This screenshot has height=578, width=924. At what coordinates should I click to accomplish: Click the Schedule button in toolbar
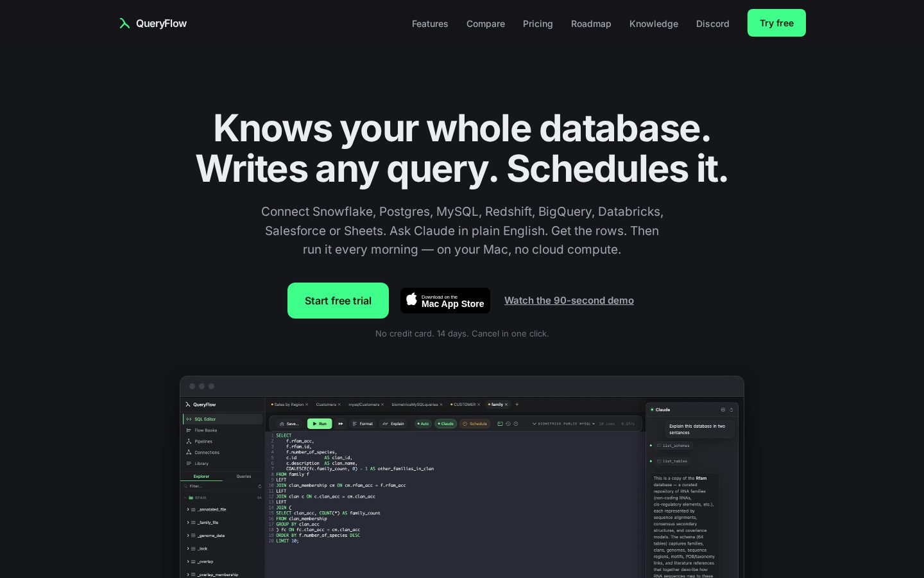(x=475, y=424)
